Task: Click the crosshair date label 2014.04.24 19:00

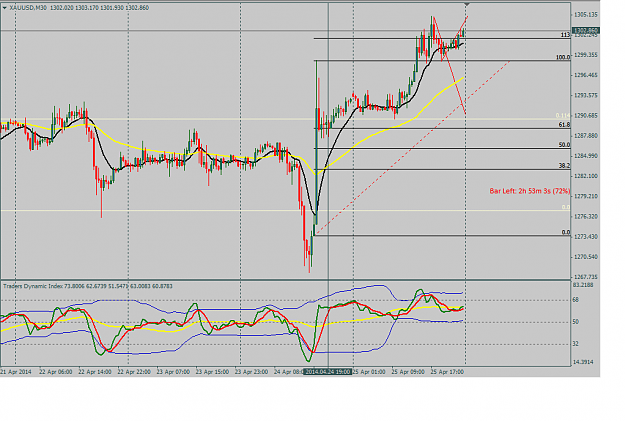Action: 328,372
